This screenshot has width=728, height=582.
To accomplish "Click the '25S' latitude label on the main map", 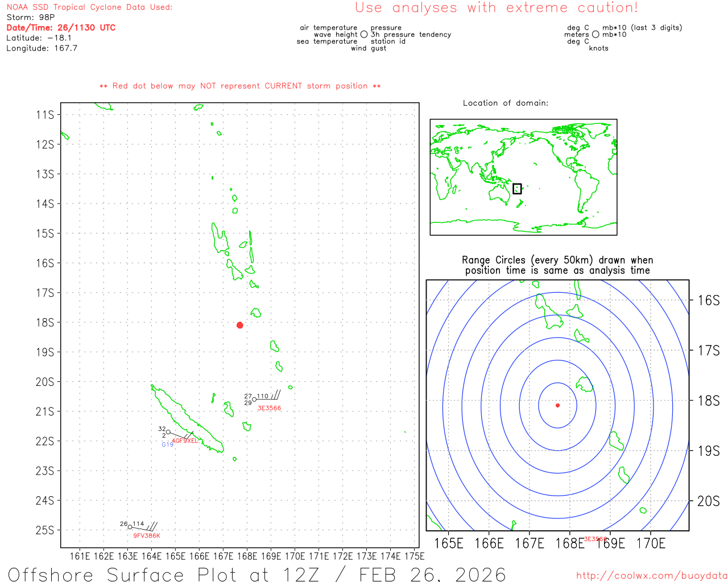I will click(x=45, y=530).
